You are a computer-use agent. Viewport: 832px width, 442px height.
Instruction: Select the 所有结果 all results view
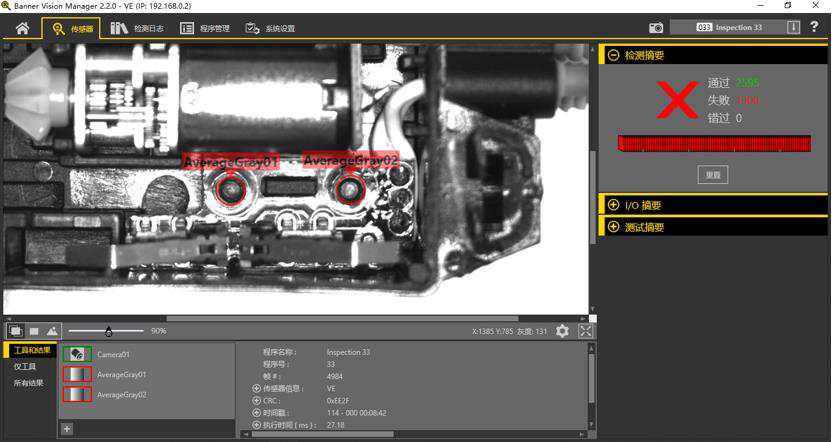28,383
